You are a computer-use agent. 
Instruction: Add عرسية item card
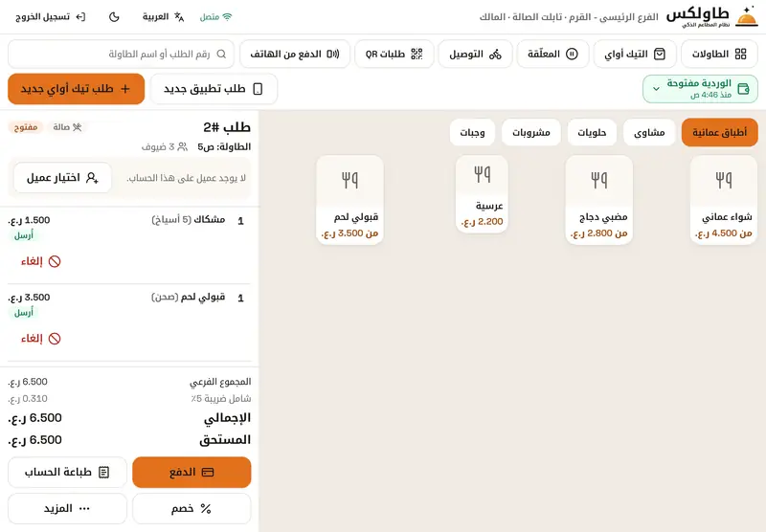[482, 194]
